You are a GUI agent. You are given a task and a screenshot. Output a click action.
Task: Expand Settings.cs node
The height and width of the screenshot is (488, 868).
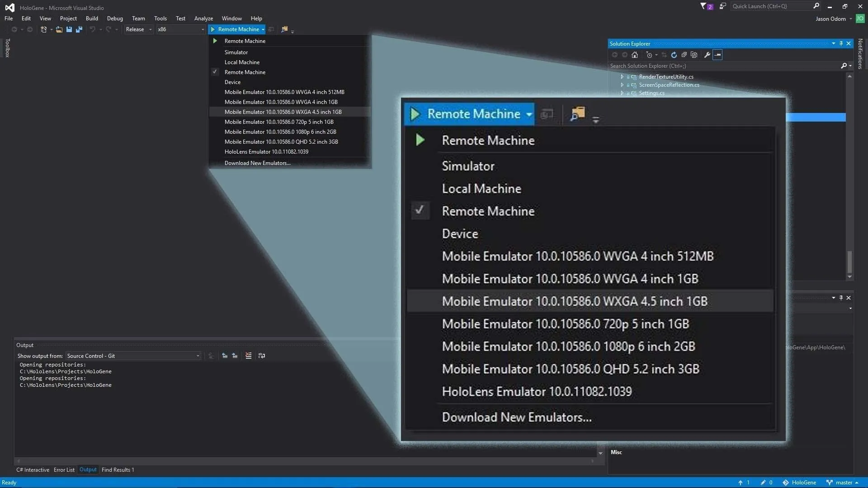(x=622, y=93)
